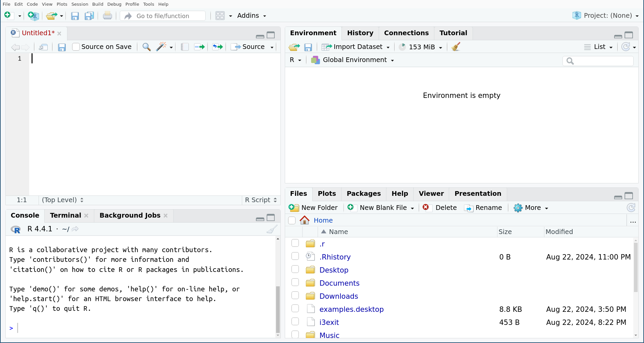Click the compile report notebook icon
Screen dimensions: 644x343
(x=184, y=47)
